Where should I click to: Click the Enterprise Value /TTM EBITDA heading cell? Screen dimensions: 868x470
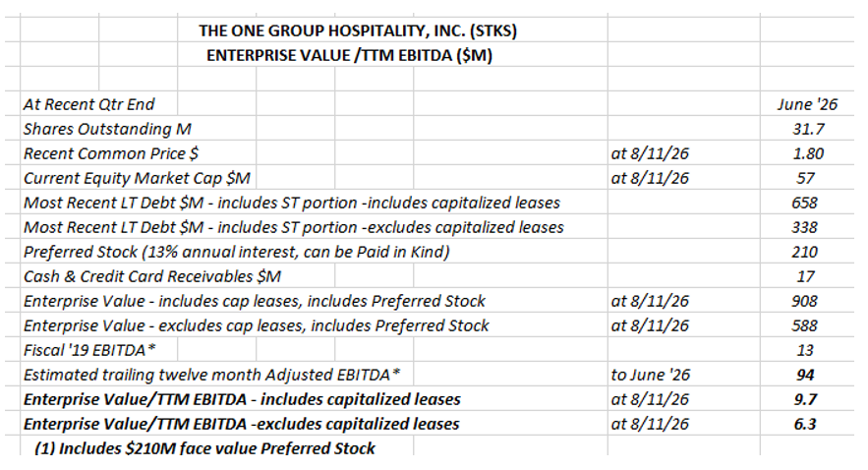(349, 55)
